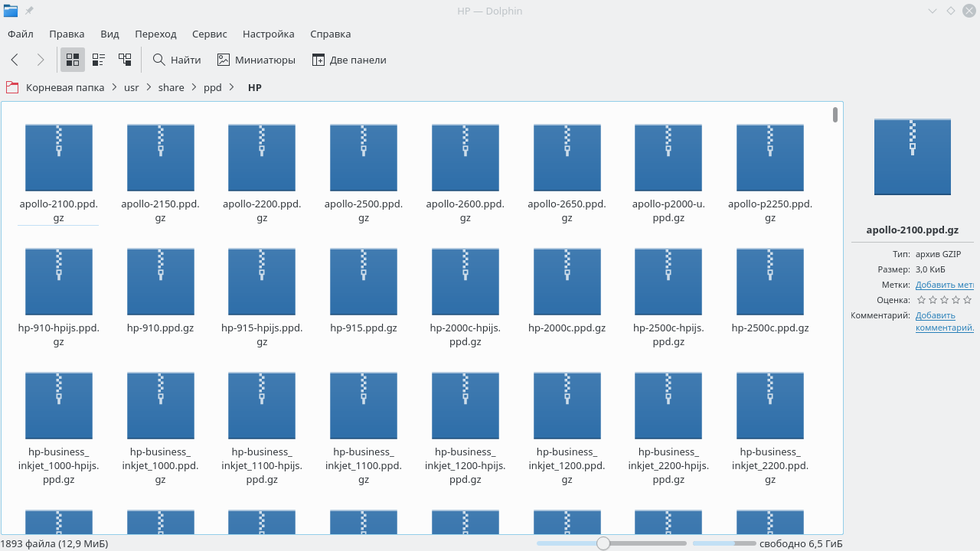This screenshot has width=980, height=551.
Task: Open the Правка menu
Action: (67, 34)
